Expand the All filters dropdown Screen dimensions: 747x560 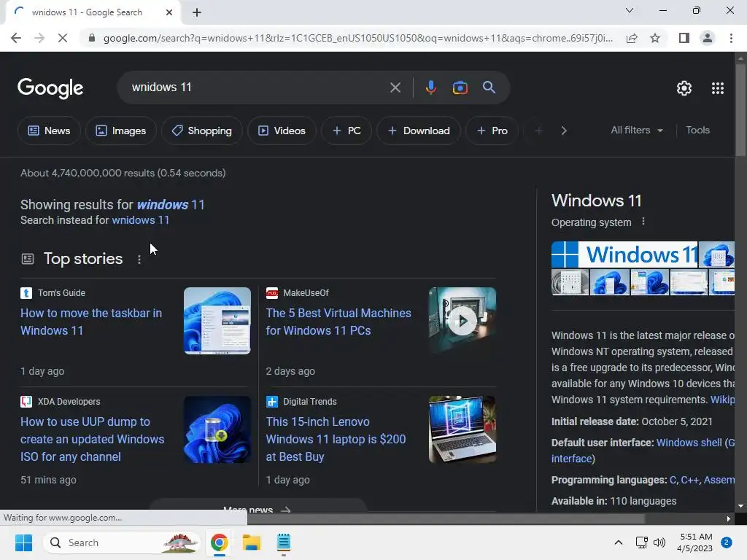point(637,130)
